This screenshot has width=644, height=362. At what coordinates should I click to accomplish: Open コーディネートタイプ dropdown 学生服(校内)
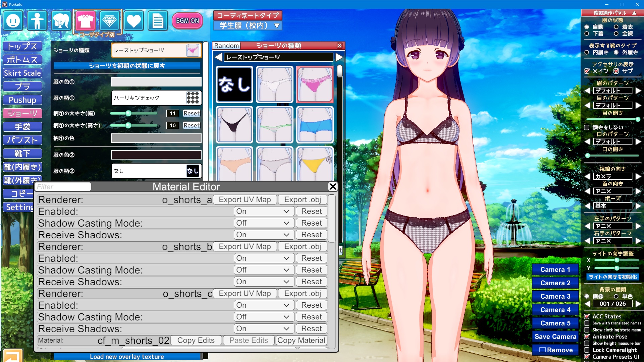(248, 25)
